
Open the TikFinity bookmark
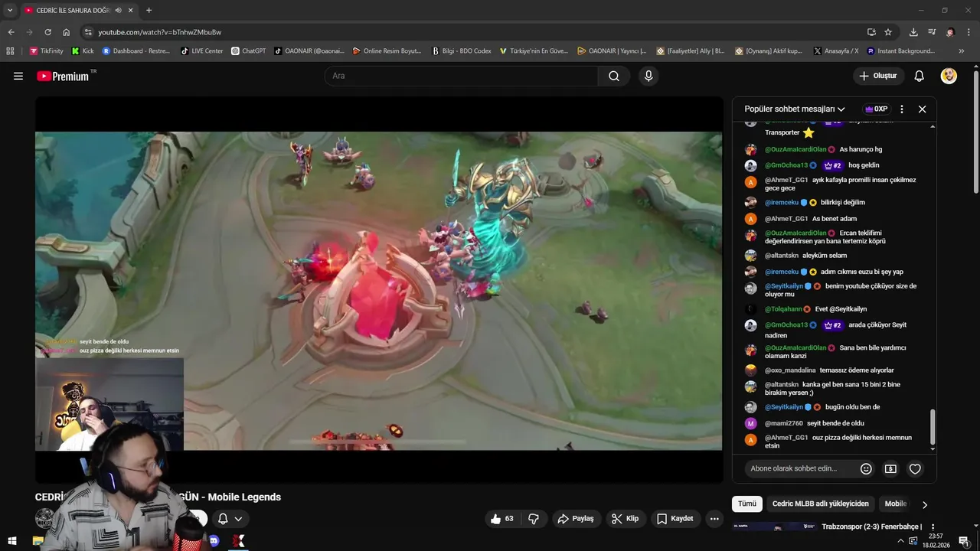(47, 51)
